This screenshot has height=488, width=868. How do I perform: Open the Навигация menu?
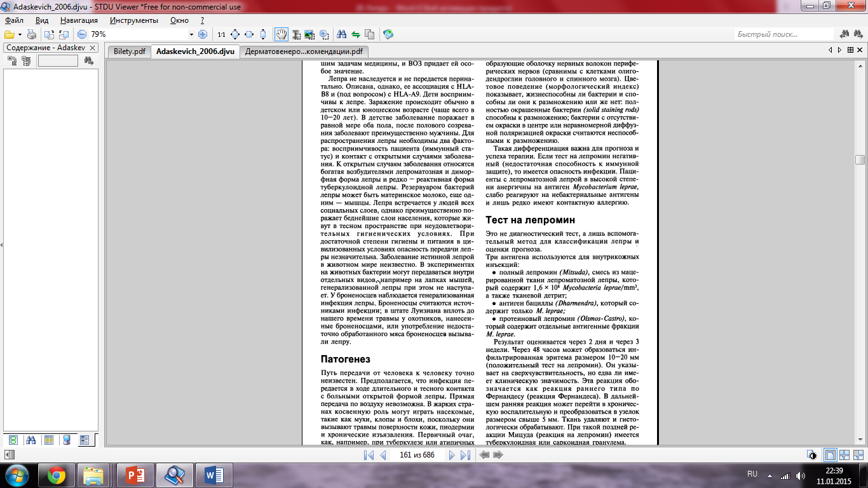coord(79,20)
